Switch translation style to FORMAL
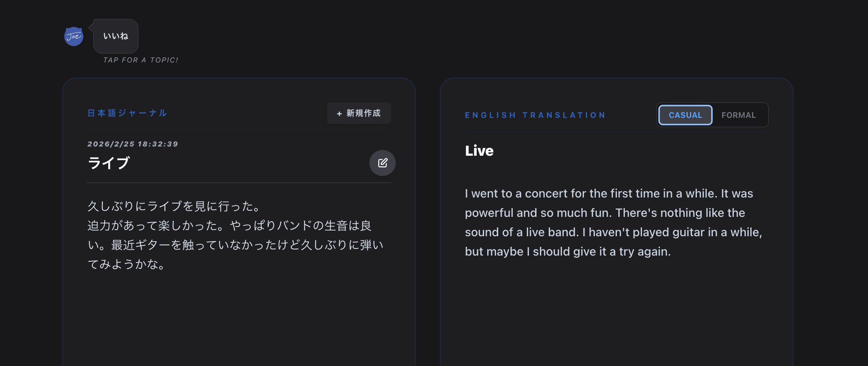The height and width of the screenshot is (366, 868). [739, 115]
